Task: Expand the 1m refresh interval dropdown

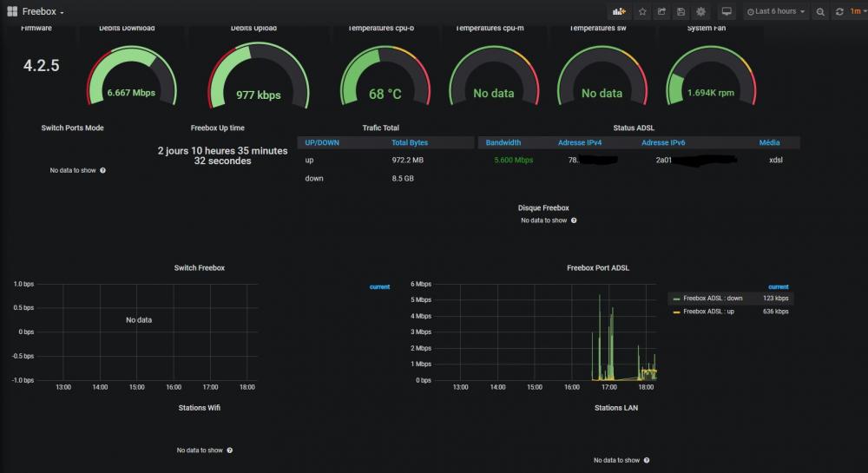Action: coord(856,11)
